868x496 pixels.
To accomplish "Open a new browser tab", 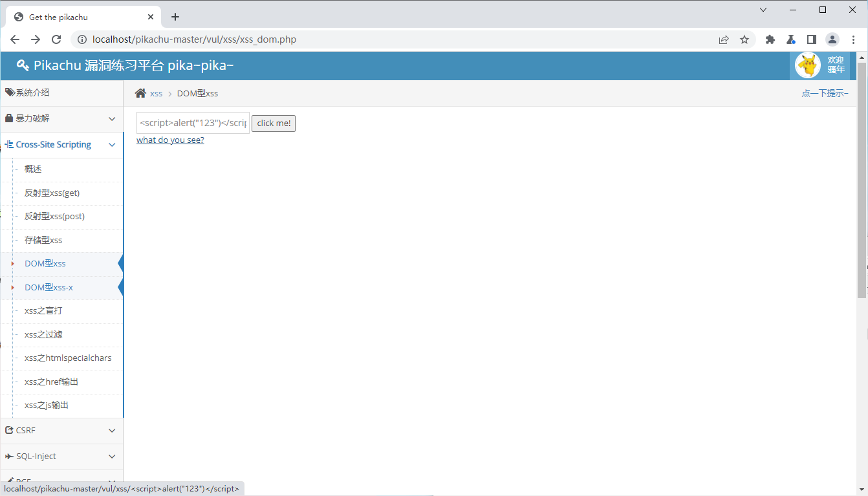I will 175,17.
